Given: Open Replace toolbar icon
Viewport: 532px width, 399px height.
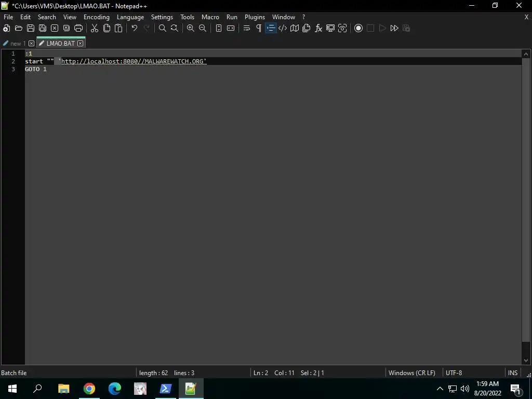Looking at the screenshot, I should coord(175,28).
